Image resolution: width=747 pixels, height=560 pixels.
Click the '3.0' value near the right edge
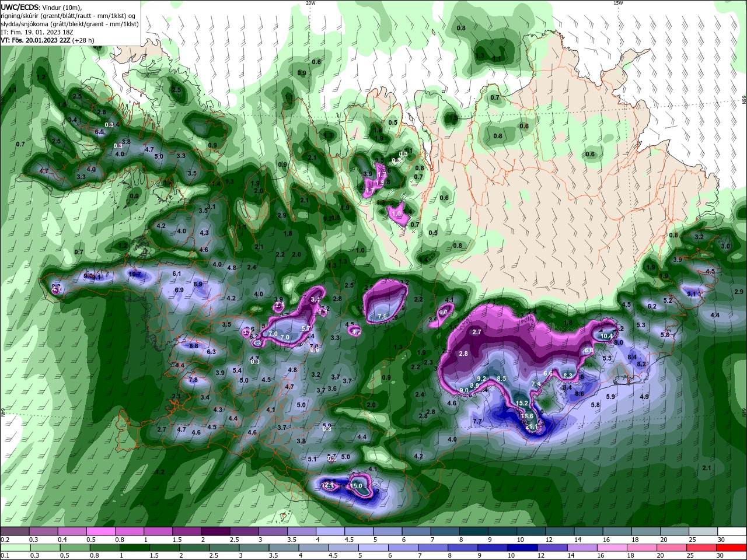tap(725, 246)
